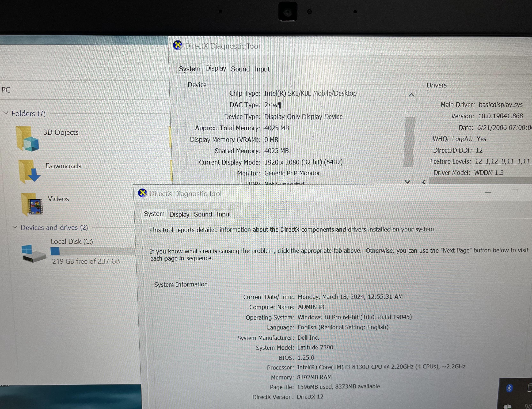Select System tab in front DirectX window
The image size is (532, 409).
click(154, 214)
